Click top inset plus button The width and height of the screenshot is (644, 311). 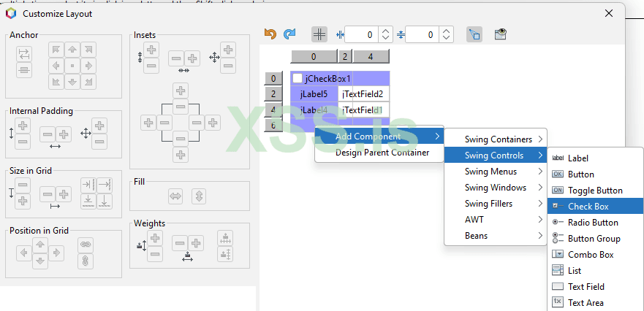[x=181, y=91]
